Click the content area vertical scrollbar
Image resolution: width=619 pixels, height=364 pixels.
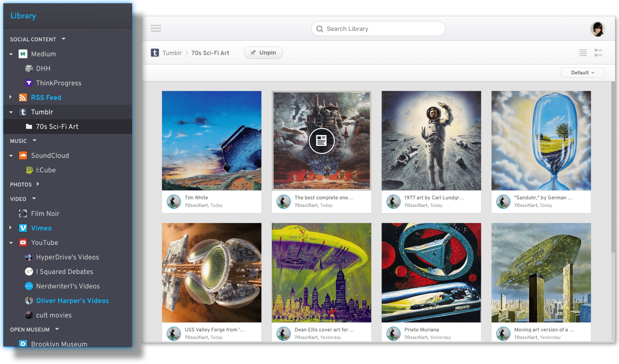613,167
